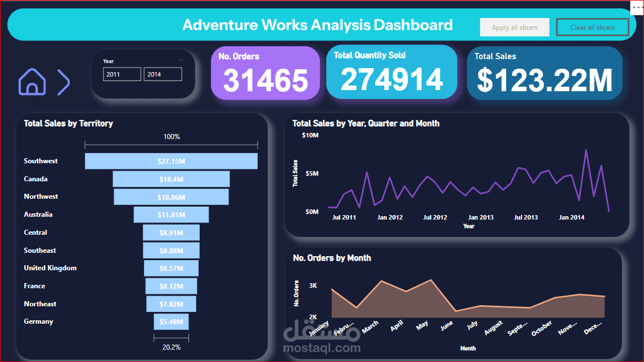Click Clear all slicers button
This screenshot has height=362, width=644.
tap(592, 28)
